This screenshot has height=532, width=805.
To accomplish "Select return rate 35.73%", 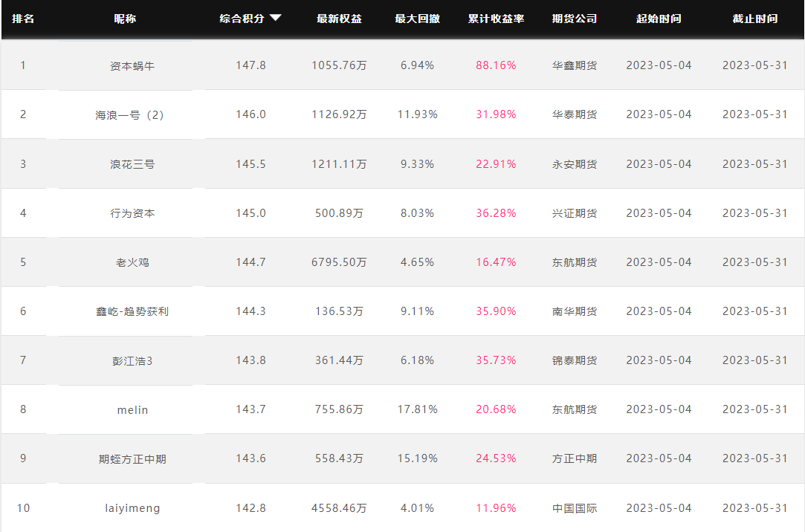I will pyautogui.click(x=496, y=360).
